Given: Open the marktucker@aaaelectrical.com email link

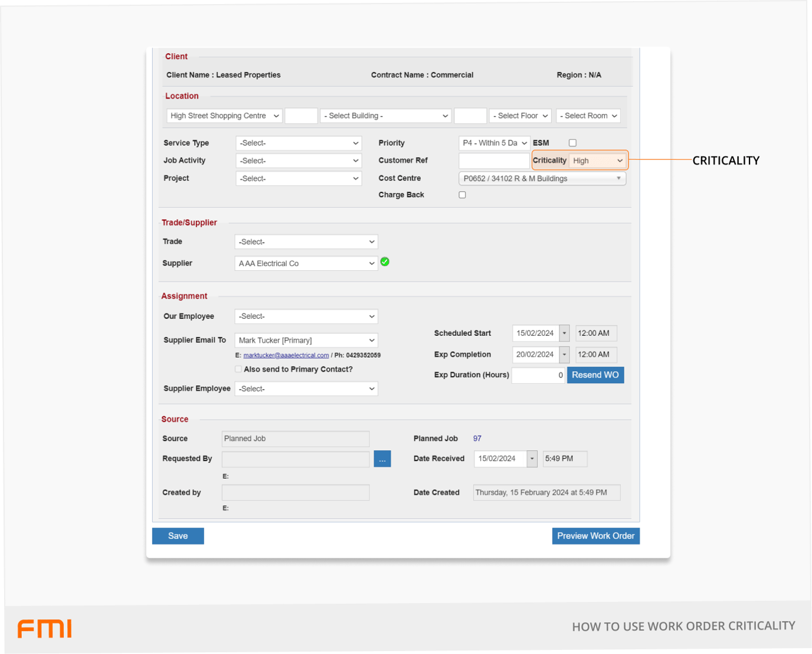Looking at the screenshot, I should pyautogui.click(x=286, y=355).
